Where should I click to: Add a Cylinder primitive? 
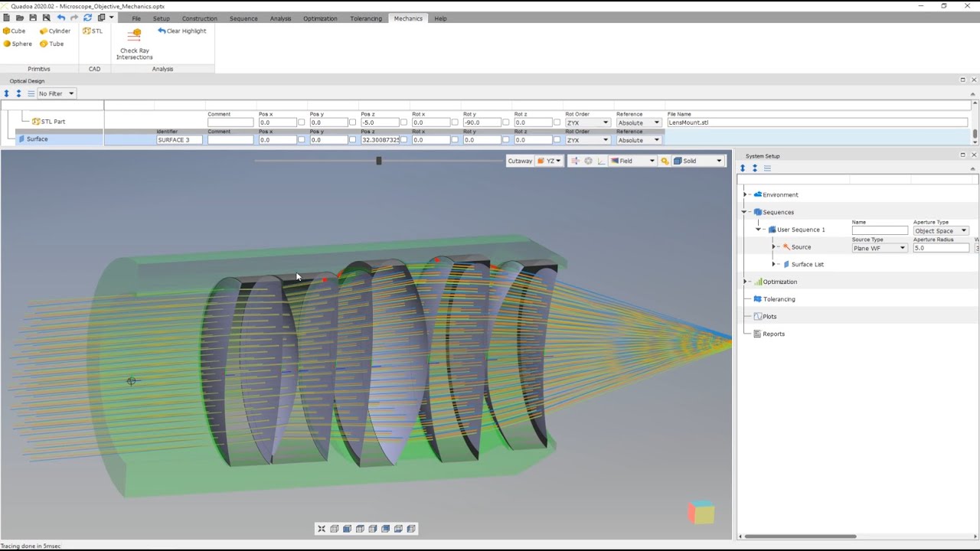point(54,31)
